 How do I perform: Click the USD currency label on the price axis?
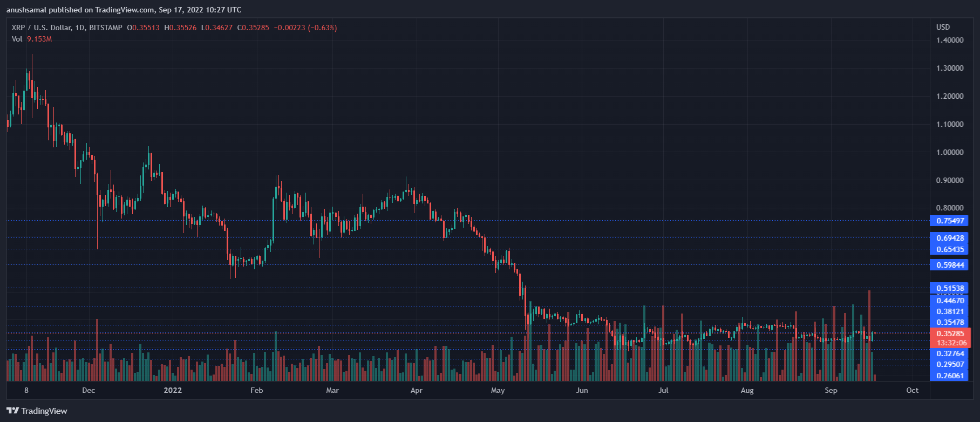point(943,27)
